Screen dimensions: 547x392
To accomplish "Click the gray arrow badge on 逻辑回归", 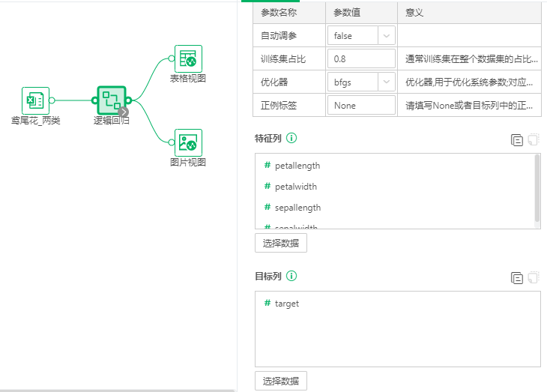I will (124, 112).
